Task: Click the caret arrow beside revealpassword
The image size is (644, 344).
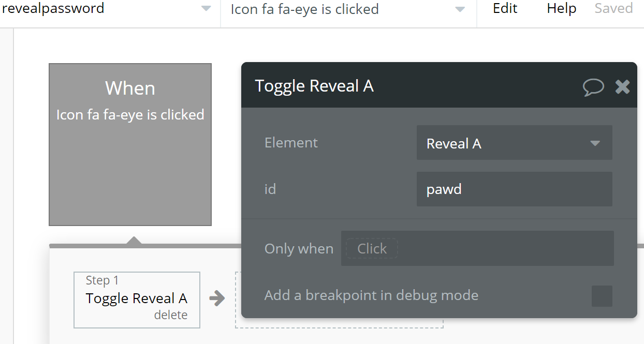Action: point(206,9)
